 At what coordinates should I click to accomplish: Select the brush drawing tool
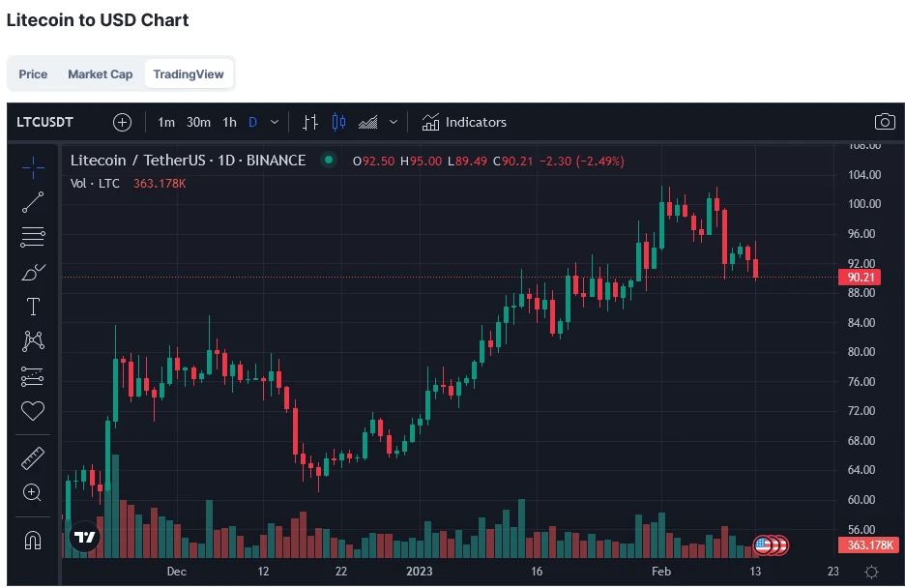click(x=33, y=272)
